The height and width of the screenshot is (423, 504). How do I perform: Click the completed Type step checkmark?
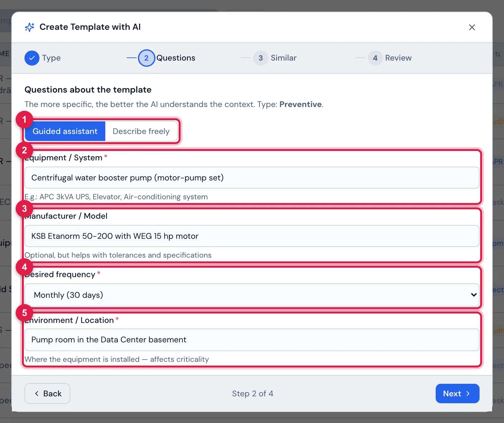[32, 58]
